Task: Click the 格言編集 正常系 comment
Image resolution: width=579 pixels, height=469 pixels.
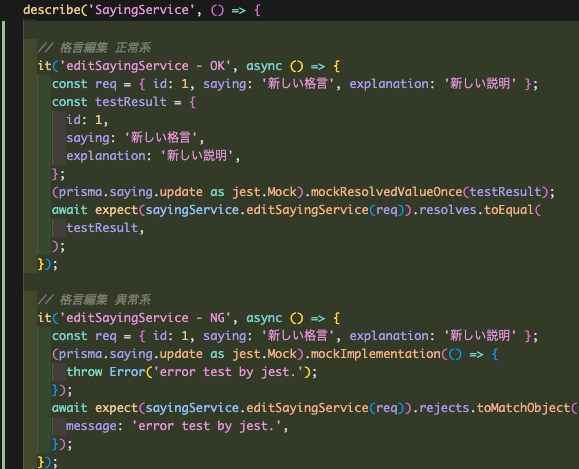Action: [94, 48]
